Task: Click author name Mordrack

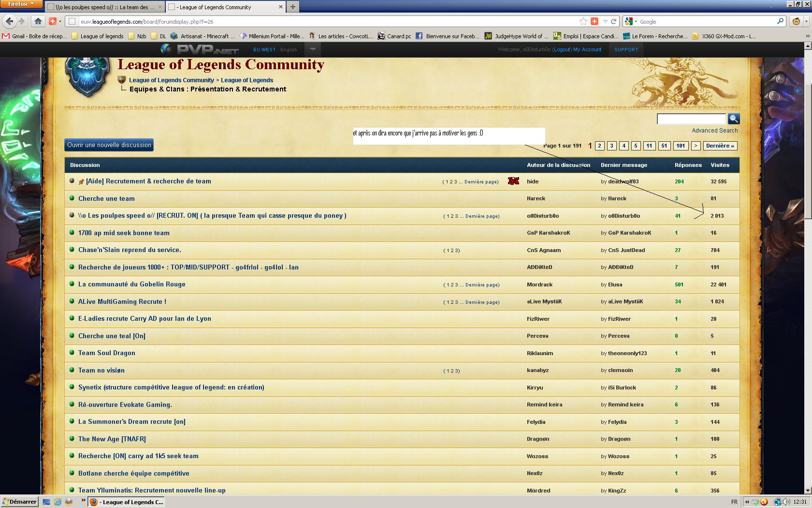Action: point(539,284)
